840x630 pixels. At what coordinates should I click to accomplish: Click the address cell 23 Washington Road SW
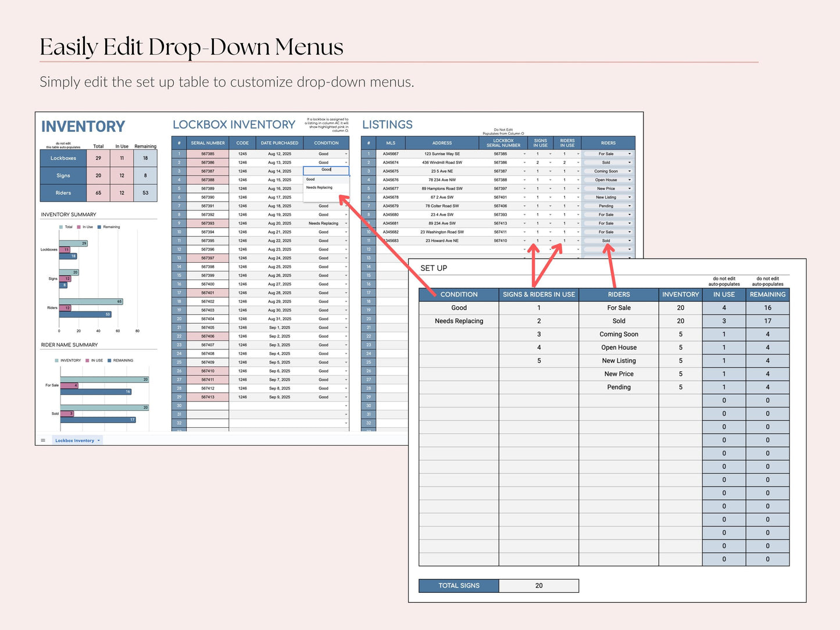(x=442, y=232)
